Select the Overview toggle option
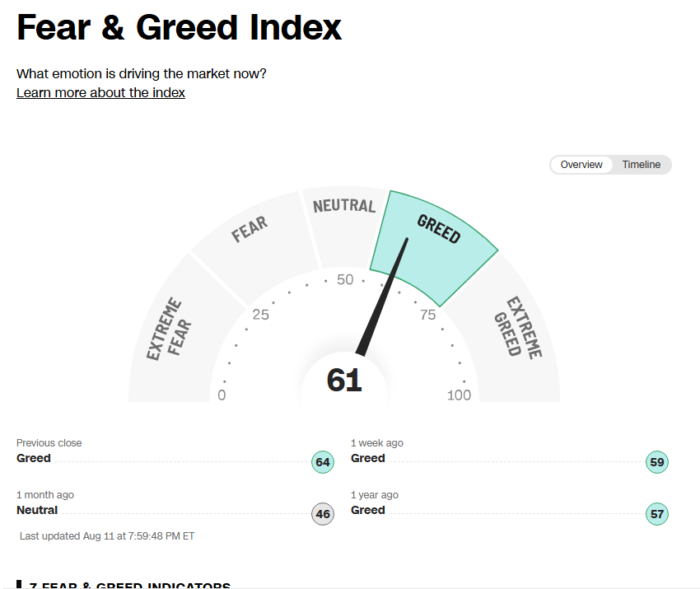This screenshot has height=589, width=700. pos(581,165)
